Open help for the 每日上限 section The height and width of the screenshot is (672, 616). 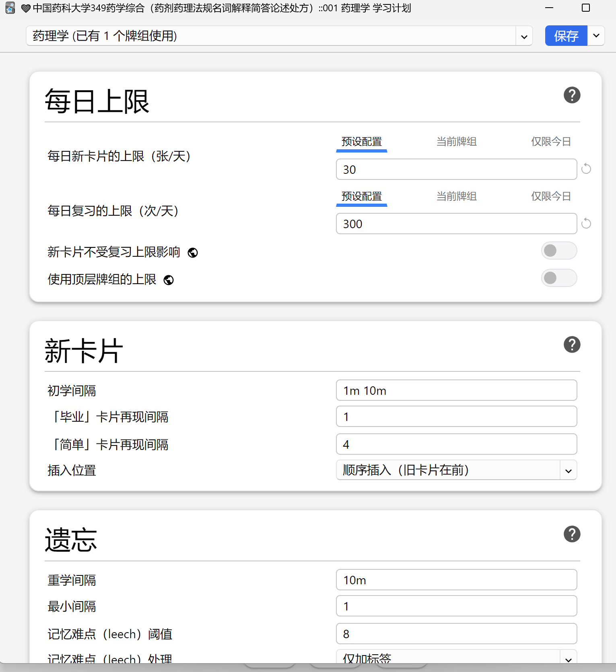(x=572, y=95)
